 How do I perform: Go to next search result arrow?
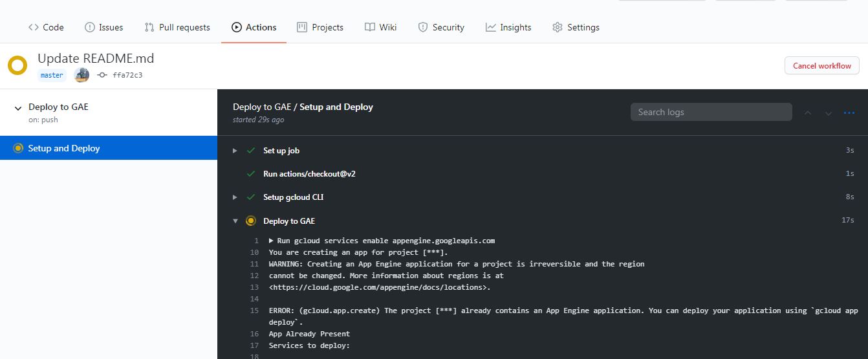(828, 113)
